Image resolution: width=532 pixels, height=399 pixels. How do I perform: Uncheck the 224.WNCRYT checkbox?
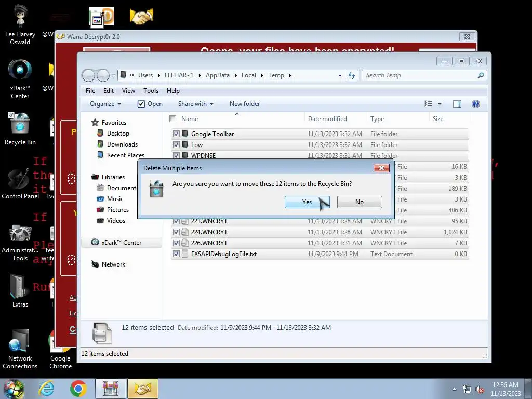(x=176, y=232)
